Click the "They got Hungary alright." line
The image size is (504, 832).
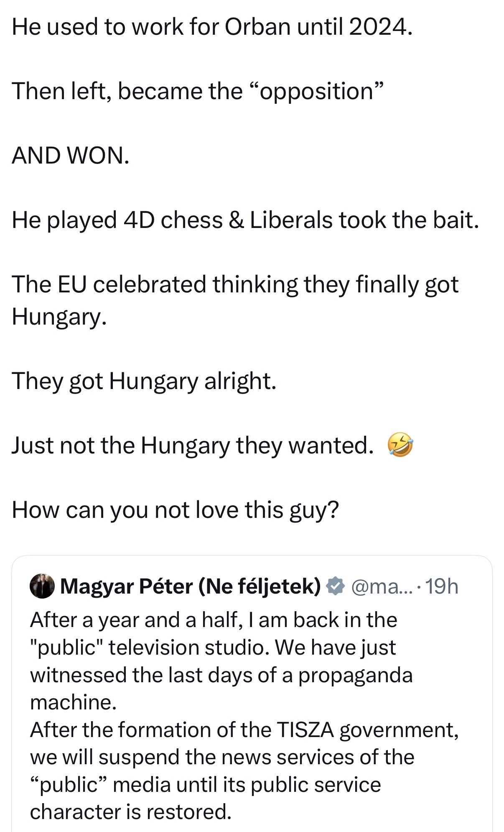click(144, 381)
